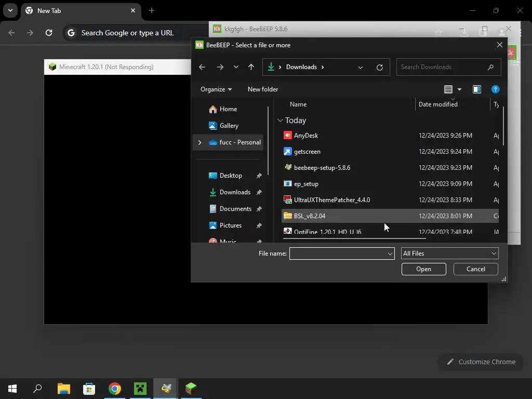The width and height of the screenshot is (532, 399).
Task: Unpin Desktop using its pin icon
Action: (x=259, y=176)
